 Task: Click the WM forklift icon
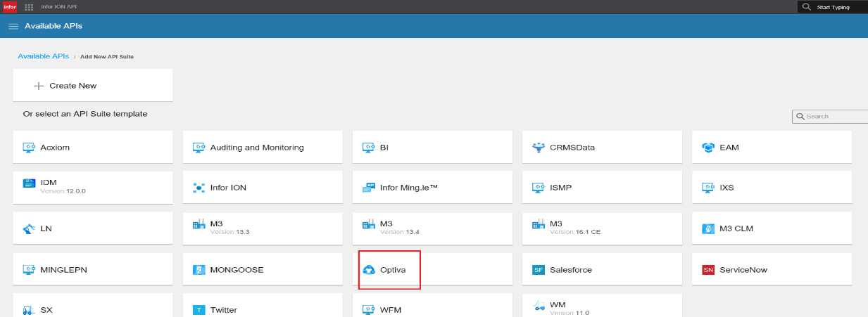click(539, 305)
